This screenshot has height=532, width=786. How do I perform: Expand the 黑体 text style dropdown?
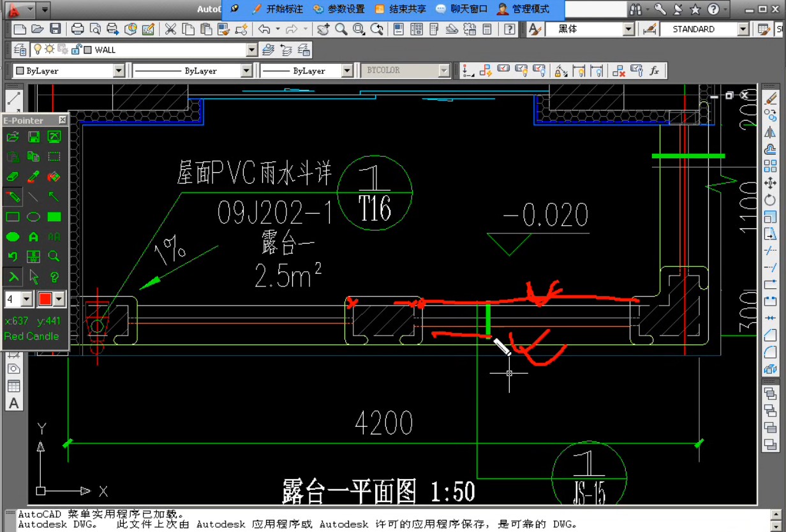[628, 29]
